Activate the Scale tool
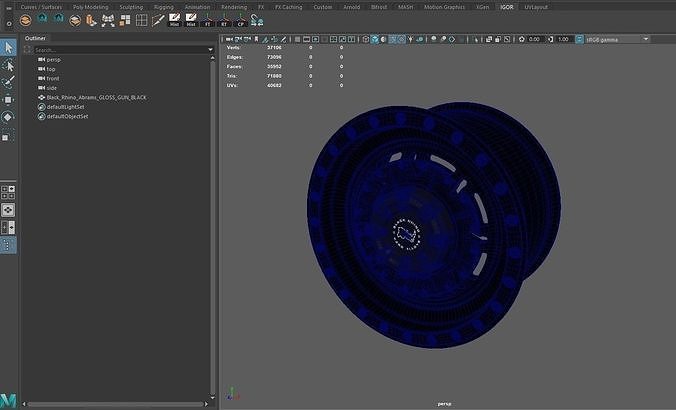676x410 pixels. click(8, 135)
